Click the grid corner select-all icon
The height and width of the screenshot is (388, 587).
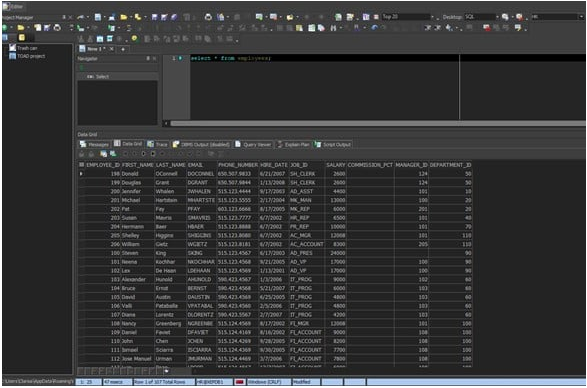[x=81, y=165]
